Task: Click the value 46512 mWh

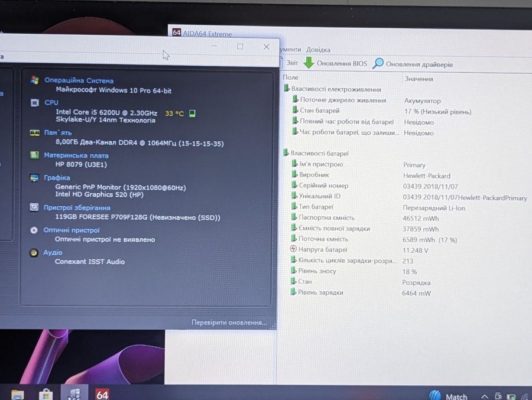Action: point(420,219)
